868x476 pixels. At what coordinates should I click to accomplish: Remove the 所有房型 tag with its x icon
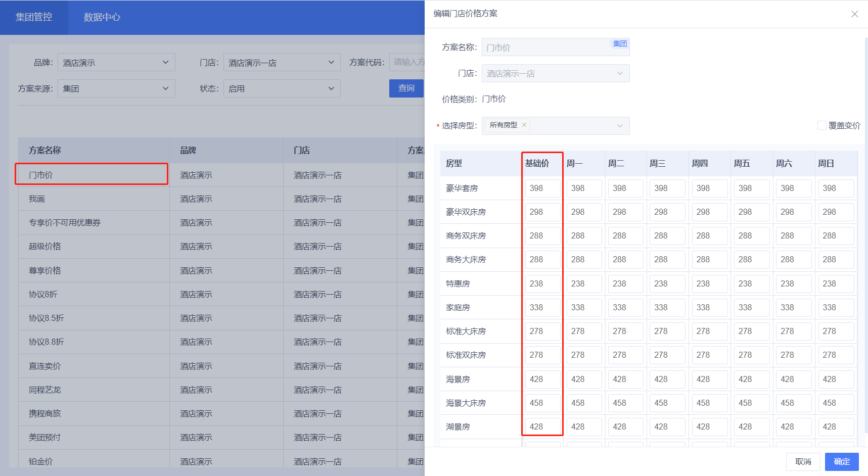[524, 125]
